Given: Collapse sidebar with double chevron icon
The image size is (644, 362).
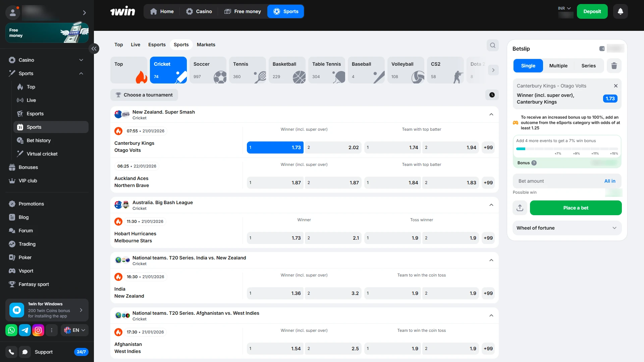Looking at the screenshot, I should click(x=94, y=49).
